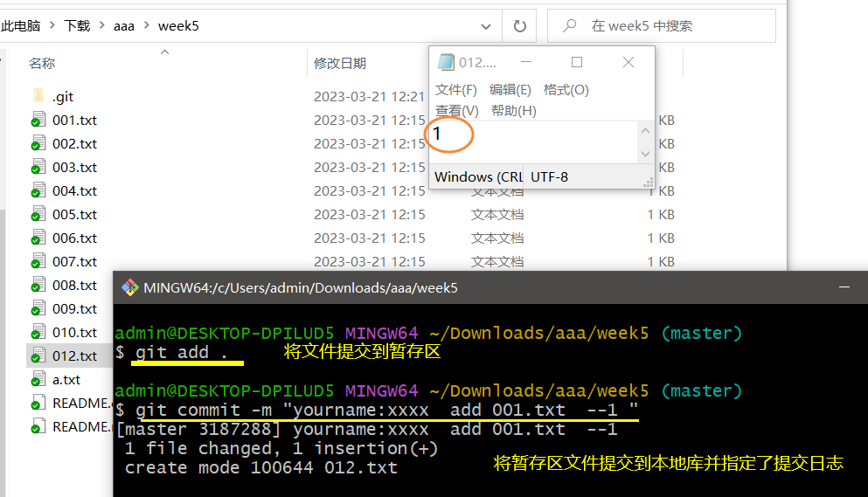868x497 pixels.
Task: Open Notepad 编辑(E) menu
Action: tap(510, 90)
